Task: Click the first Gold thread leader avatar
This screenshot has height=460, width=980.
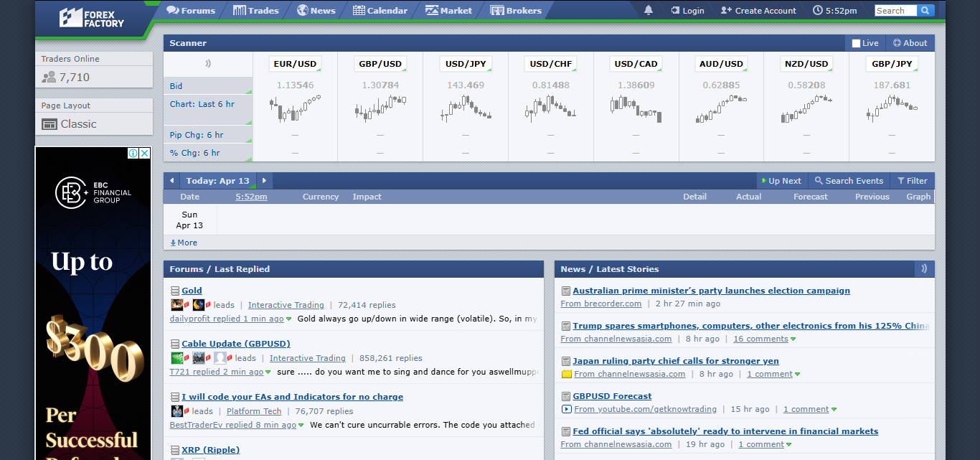Action: click(176, 305)
